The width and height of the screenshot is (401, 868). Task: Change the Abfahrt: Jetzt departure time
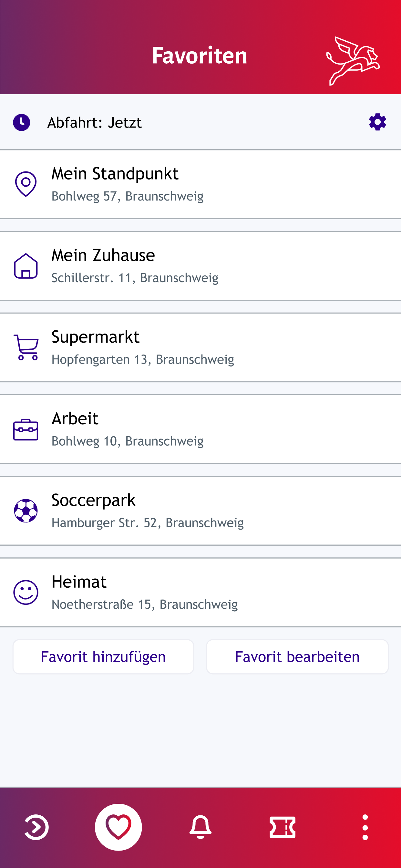(94, 123)
